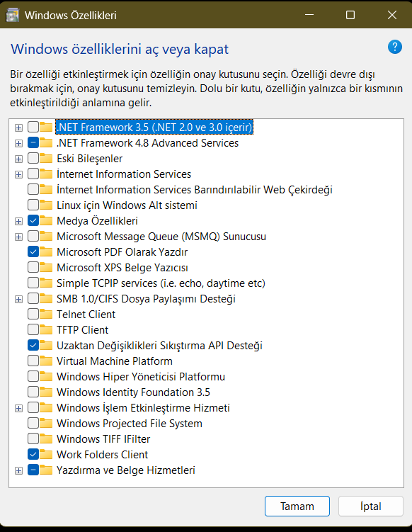
Task: Click the folder icon of Internet Information Services
Action: pos(46,174)
